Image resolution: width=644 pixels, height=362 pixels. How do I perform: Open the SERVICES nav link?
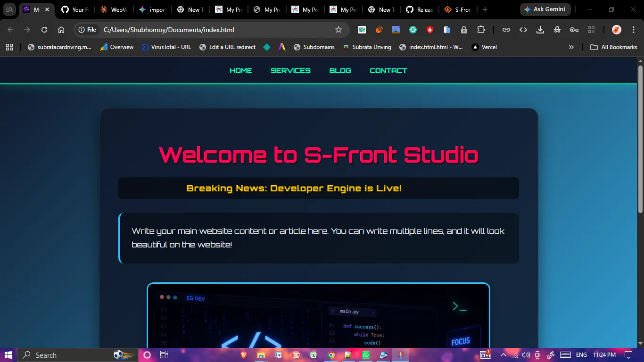click(x=291, y=71)
